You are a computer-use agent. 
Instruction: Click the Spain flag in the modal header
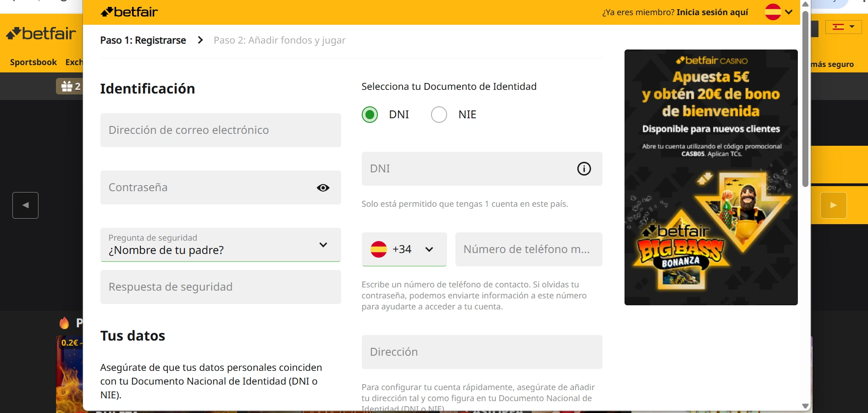point(773,12)
